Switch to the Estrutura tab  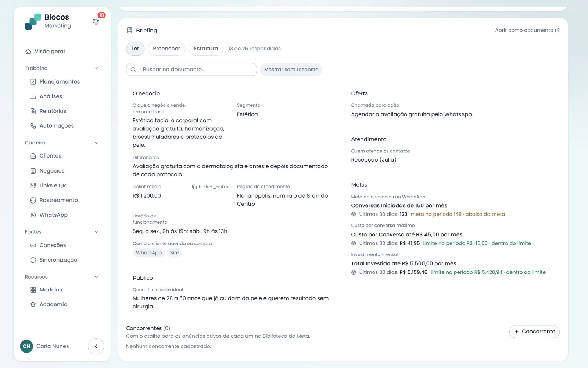click(x=206, y=49)
